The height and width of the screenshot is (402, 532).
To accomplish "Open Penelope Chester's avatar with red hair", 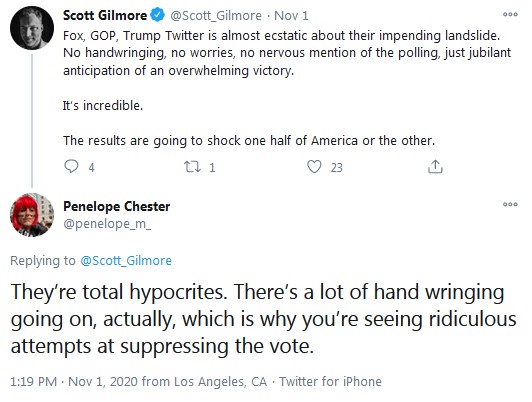I will pyautogui.click(x=32, y=215).
